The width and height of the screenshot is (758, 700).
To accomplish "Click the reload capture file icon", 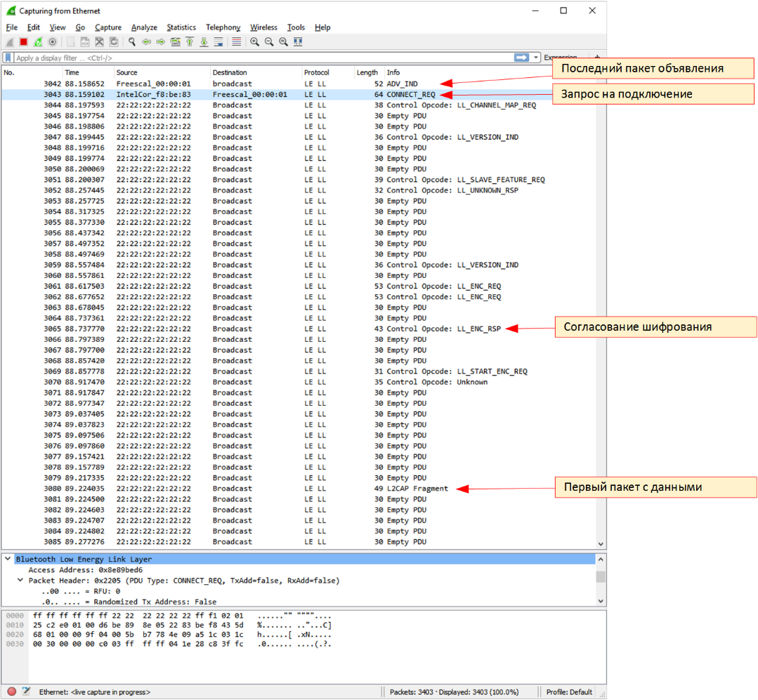I will click(x=114, y=42).
